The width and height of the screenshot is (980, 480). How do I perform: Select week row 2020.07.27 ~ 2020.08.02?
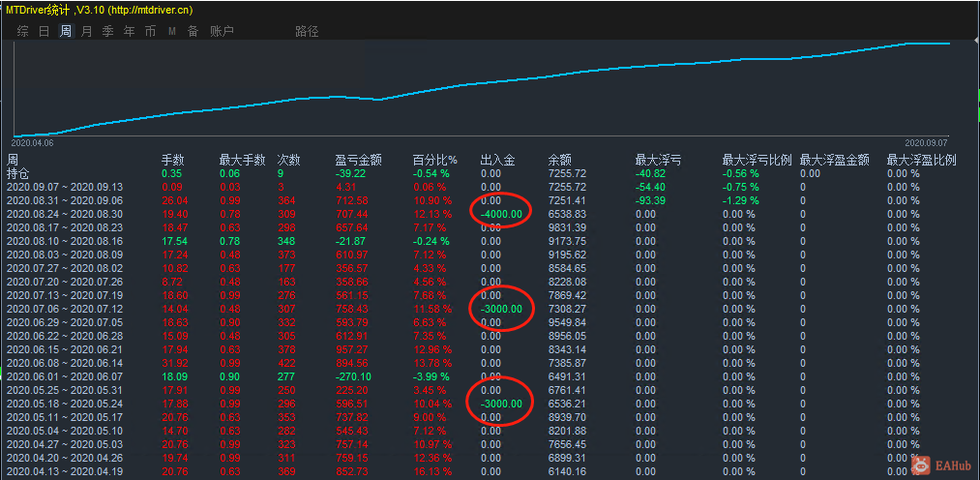pyautogui.click(x=64, y=267)
